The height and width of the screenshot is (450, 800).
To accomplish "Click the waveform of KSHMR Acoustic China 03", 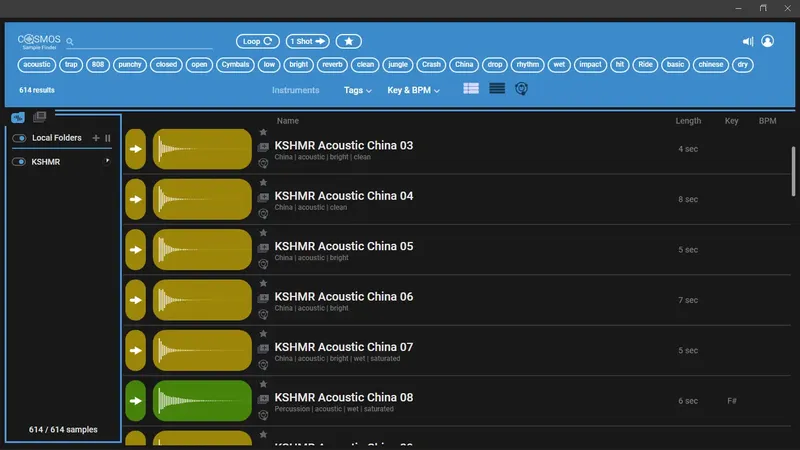I will [202, 149].
